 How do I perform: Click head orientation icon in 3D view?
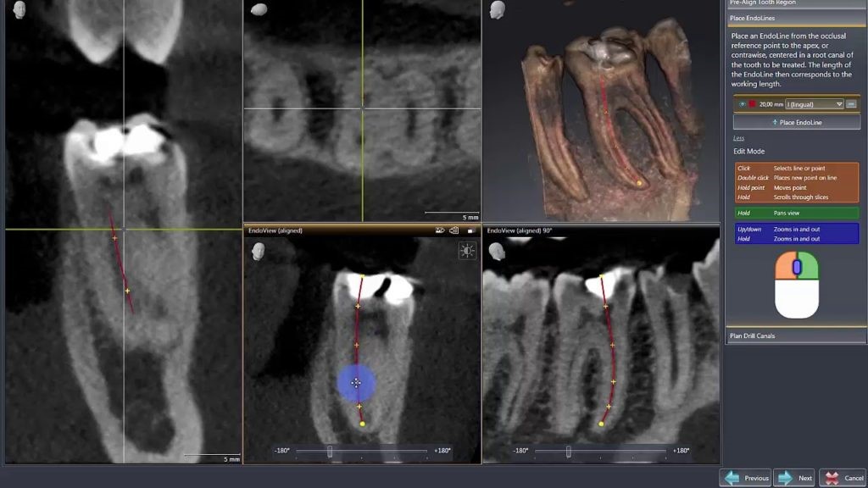[499, 10]
